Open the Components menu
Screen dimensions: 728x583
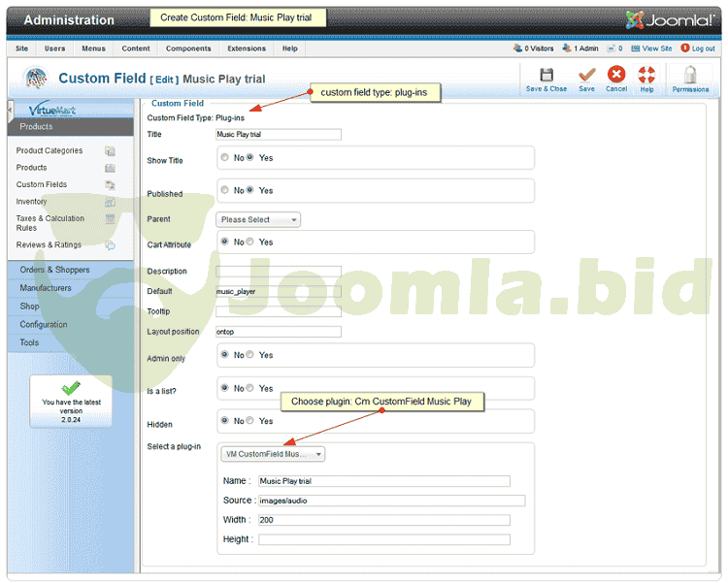click(x=188, y=49)
